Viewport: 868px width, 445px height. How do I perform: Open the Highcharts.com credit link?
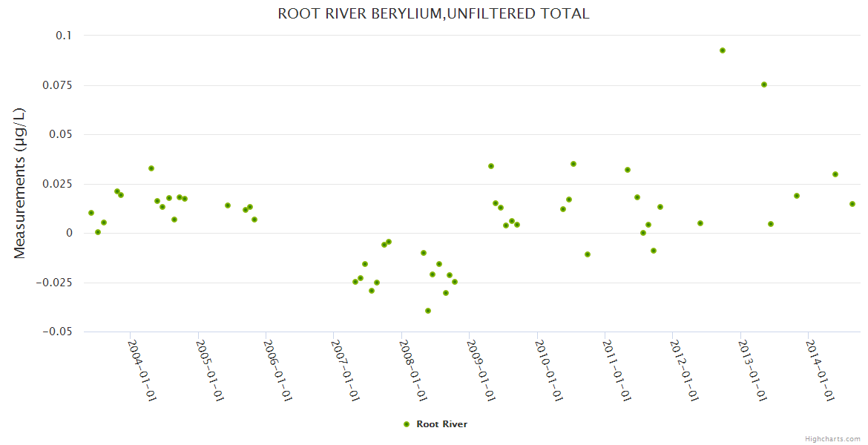[x=832, y=438]
